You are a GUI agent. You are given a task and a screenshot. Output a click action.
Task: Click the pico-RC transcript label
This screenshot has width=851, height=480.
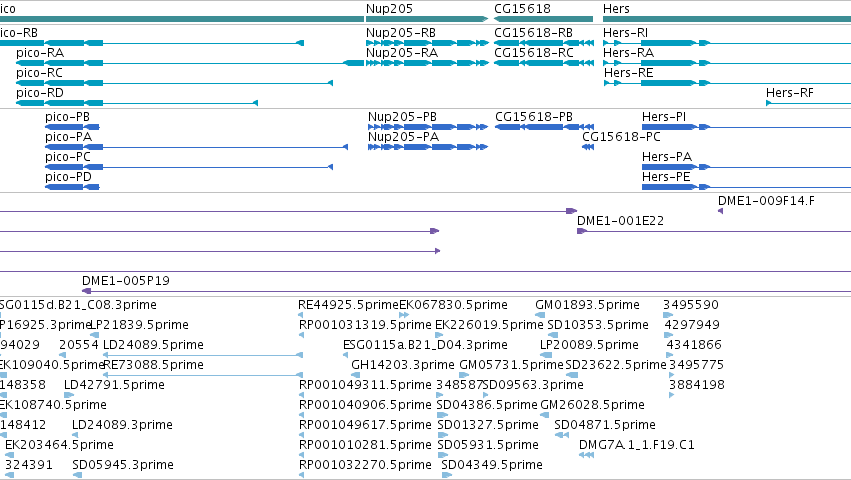pos(39,73)
